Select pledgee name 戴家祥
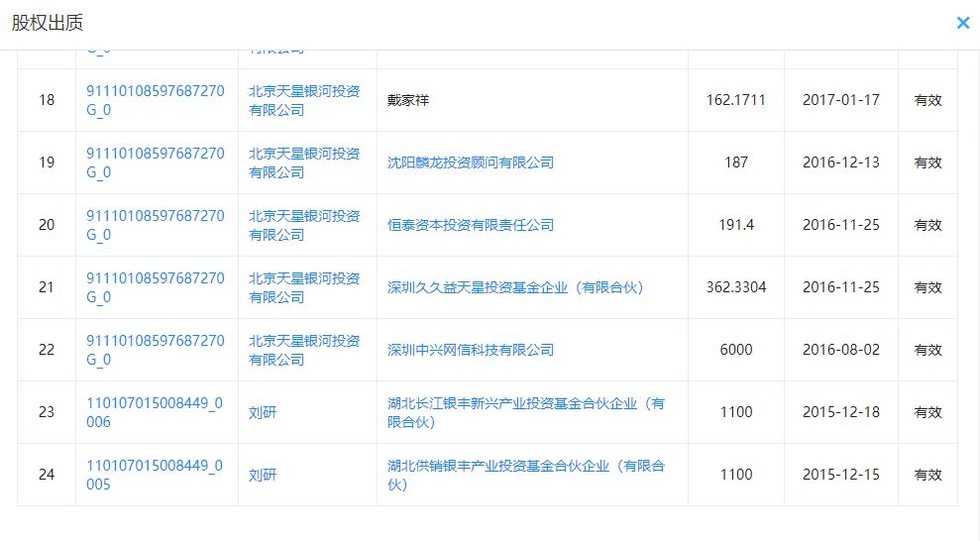The image size is (980, 541). 408,101
